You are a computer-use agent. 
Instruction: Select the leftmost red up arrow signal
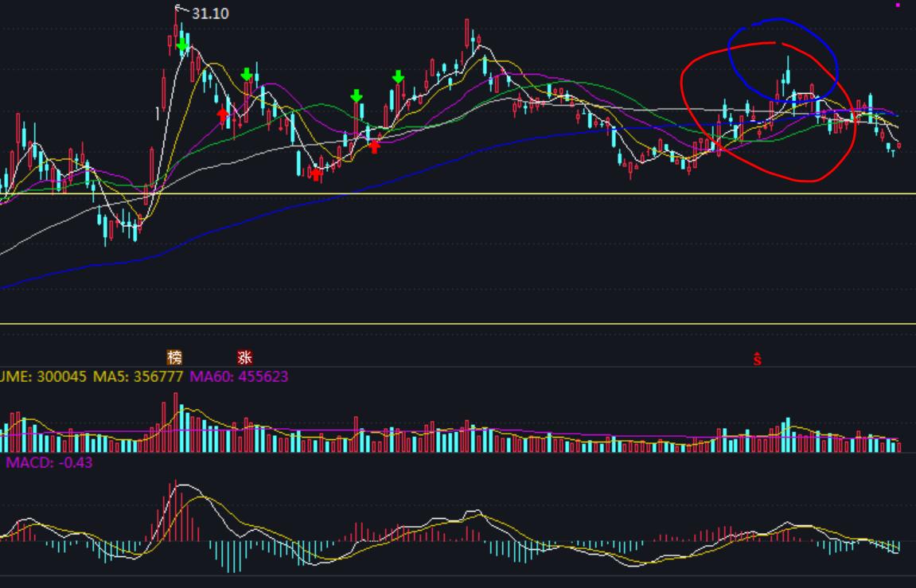point(222,115)
